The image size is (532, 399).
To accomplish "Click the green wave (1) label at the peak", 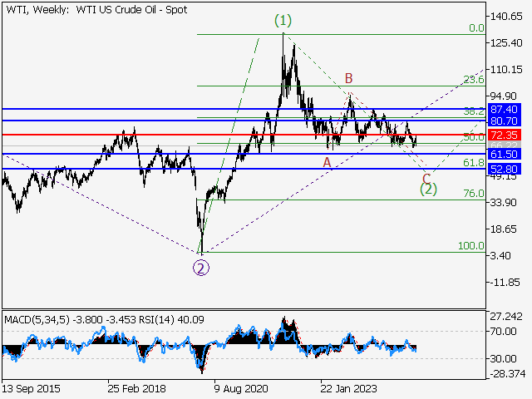I will (282, 18).
